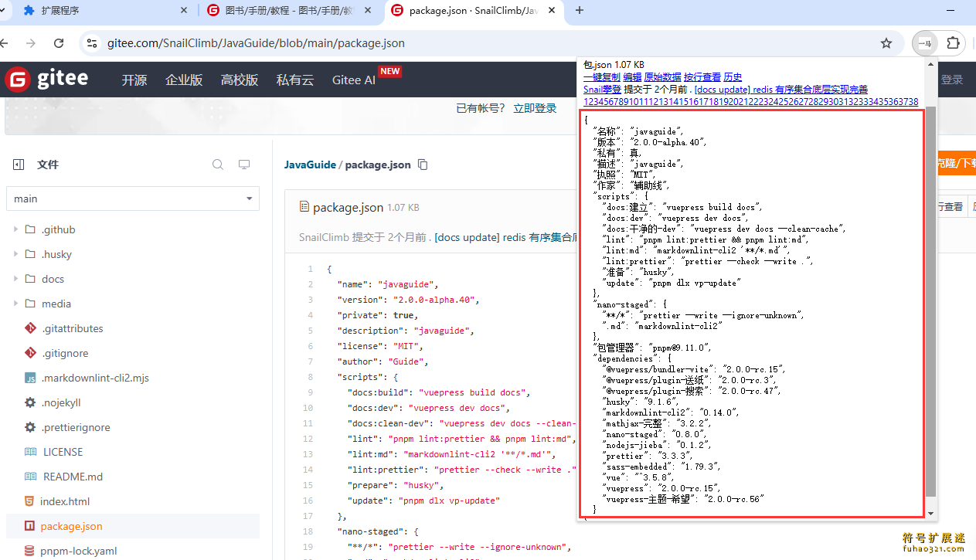Open the JavaGuide breadcrumb link
This screenshot has height=560, width=976.
tap(310, 165)
